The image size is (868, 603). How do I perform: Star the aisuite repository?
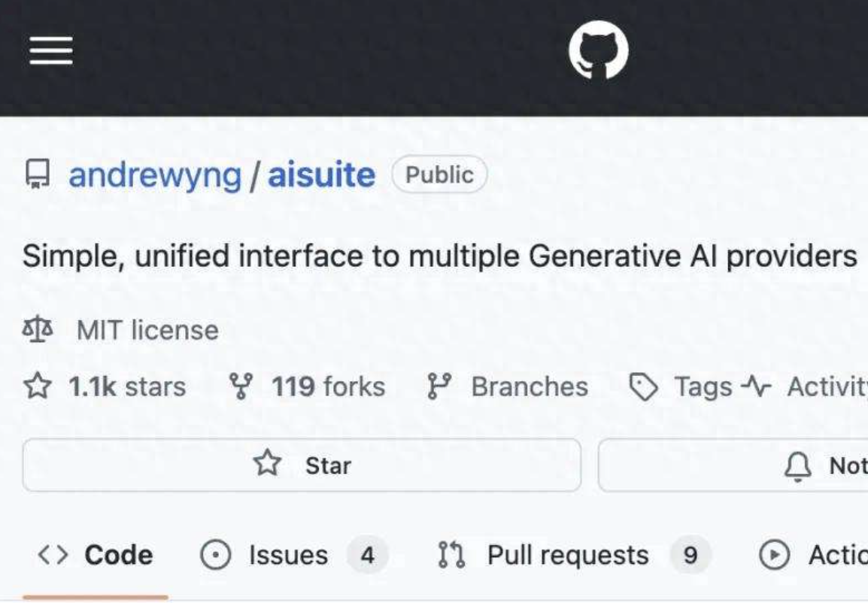click(x=302, y=465)
